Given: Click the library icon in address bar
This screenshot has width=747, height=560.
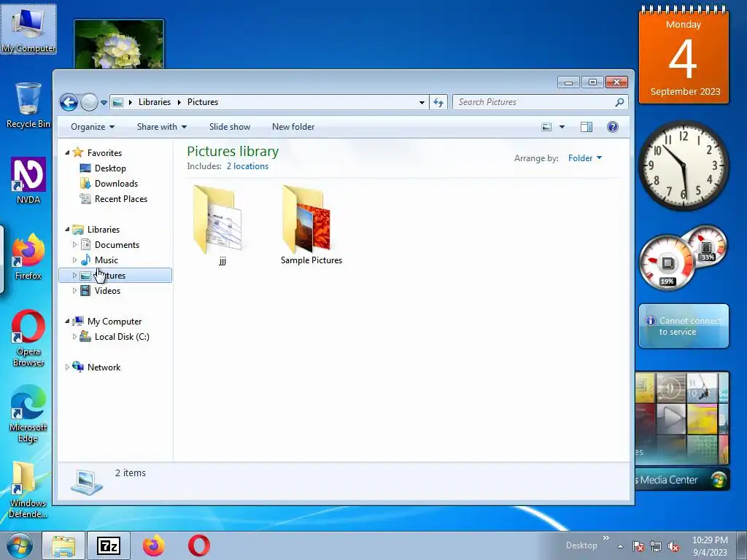Looking at the screenshot, I should 117,102.
